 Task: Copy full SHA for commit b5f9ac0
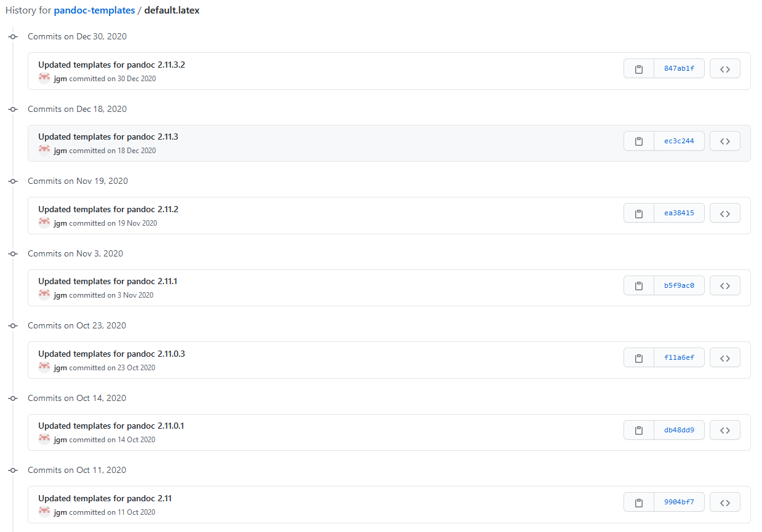point(639,285)
